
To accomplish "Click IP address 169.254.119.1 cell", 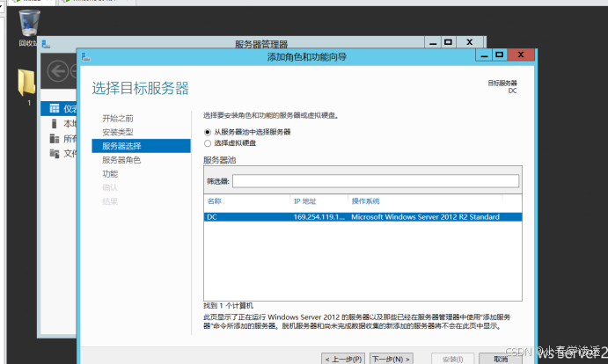I will point(319,217).
